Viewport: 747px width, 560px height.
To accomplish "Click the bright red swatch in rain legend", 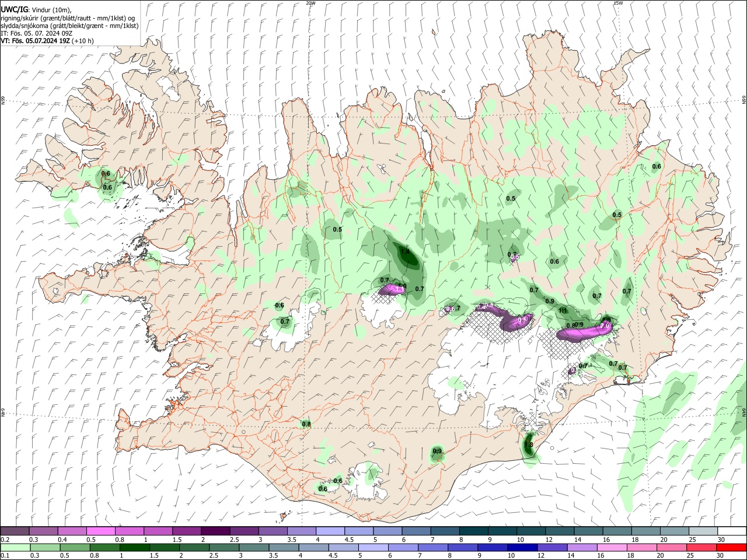I will click(732, 547).
